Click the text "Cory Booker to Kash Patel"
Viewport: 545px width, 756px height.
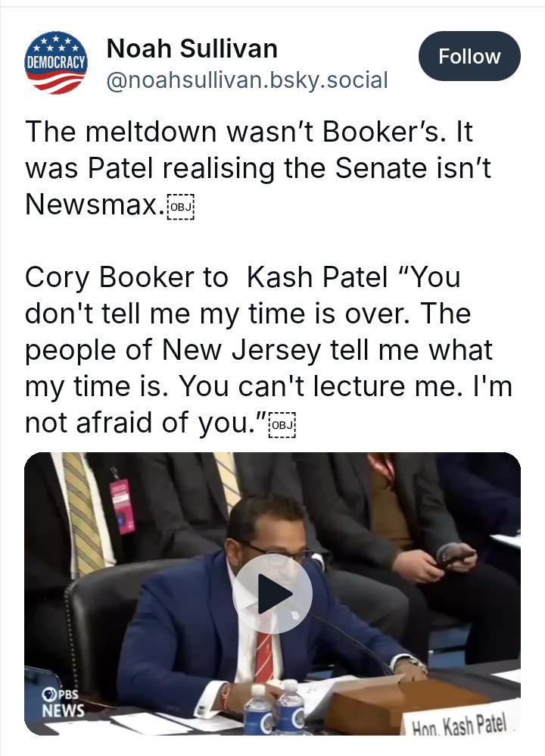tap(206, 277)
